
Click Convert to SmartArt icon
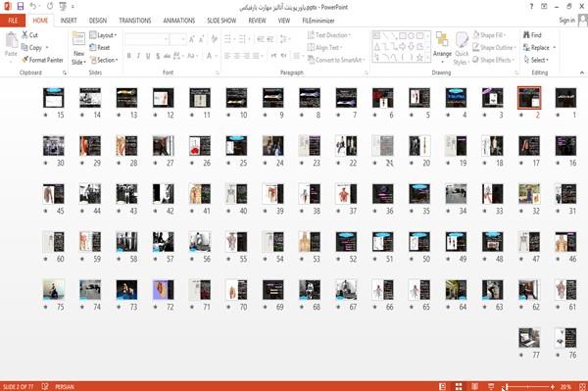click(x=311, y=60)
